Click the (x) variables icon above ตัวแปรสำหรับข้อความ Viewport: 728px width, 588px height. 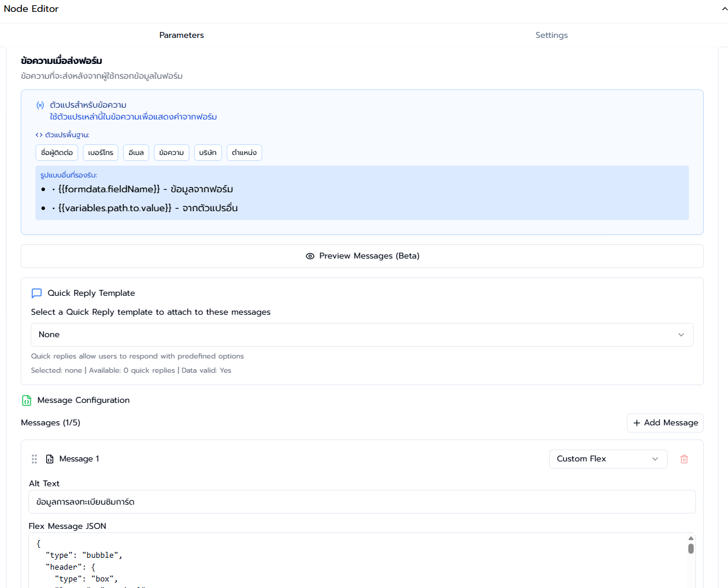pyautogui.click(x=39, y=104)
